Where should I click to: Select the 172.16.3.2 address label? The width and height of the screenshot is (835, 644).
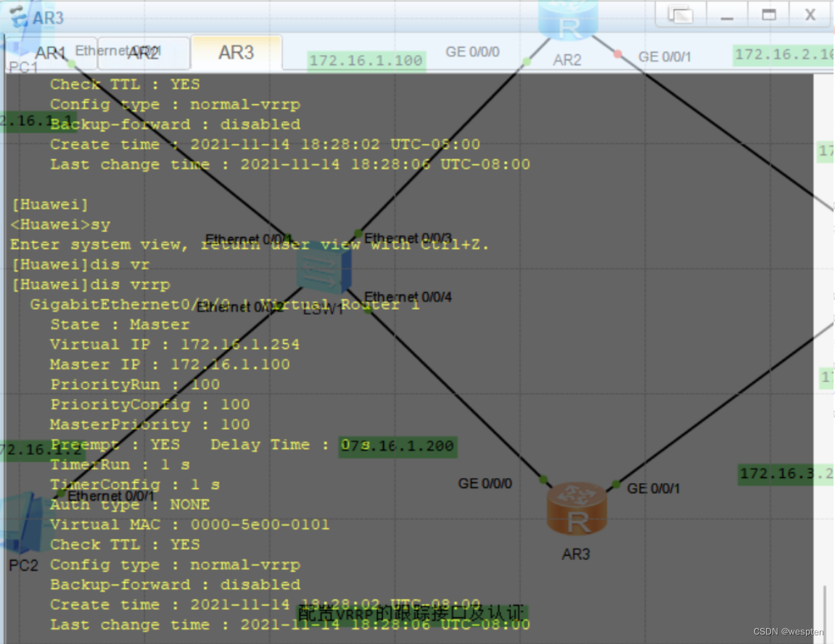tap(786, 474)
